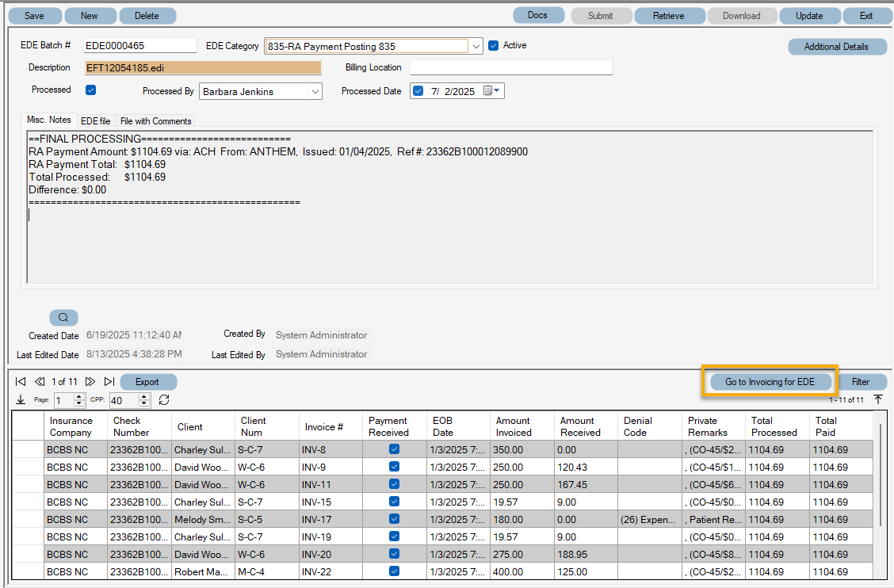Open the search magnifier above Created Date
Screen dimensions: 894x588
coord(63,317)
